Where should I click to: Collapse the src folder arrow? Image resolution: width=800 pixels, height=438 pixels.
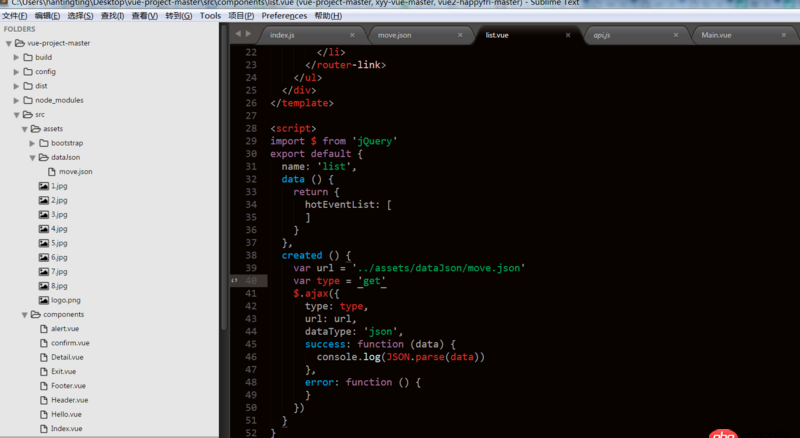tap(17, 115)
